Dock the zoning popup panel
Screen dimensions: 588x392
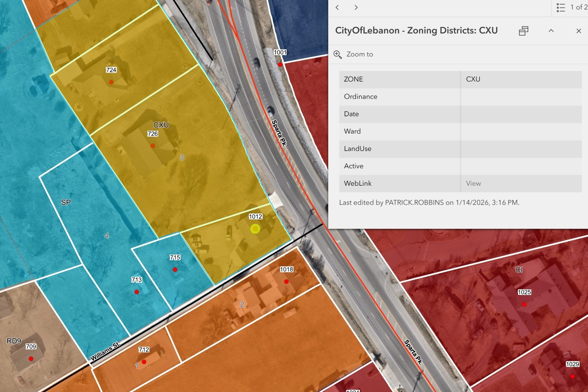(523, 31)
